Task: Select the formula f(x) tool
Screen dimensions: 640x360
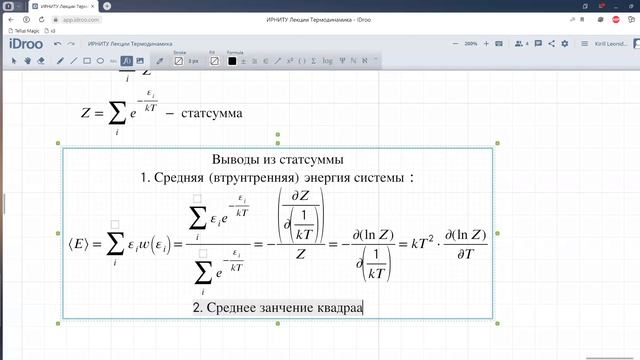Action: click(127, 61)
